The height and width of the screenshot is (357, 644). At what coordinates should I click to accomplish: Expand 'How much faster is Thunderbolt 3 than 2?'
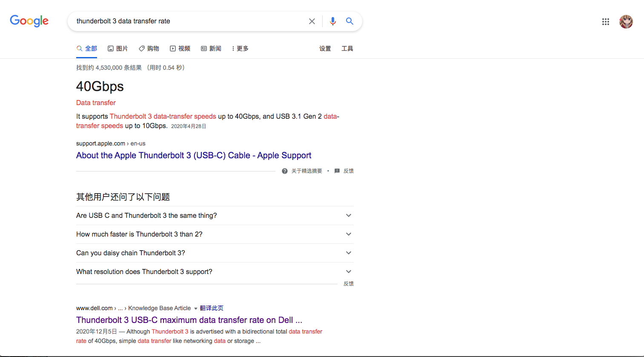[x=215, y=234]
